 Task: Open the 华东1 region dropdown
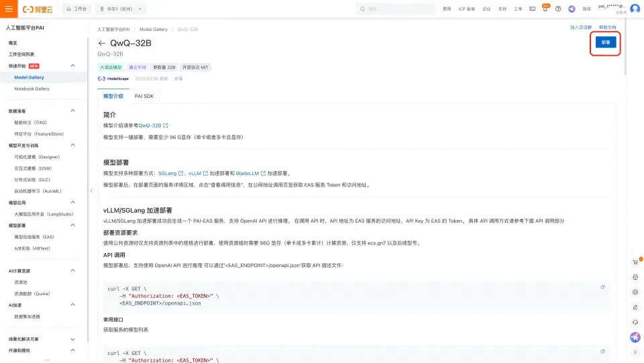click(x=121, y=9)
